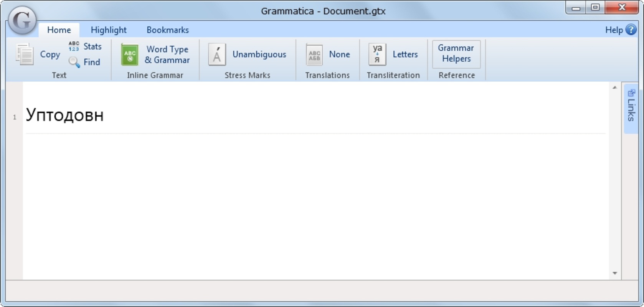Click the Find magnifier icon

pos(74,62)
